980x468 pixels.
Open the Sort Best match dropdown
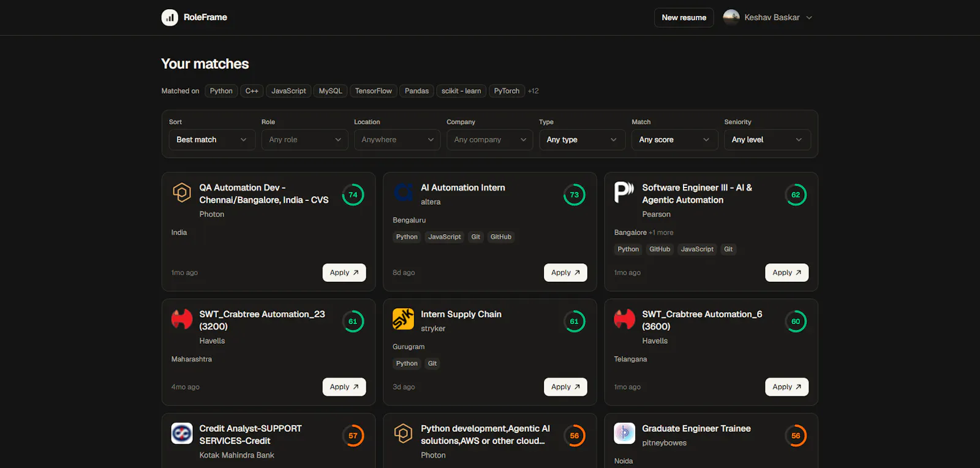tap(212, 140)
